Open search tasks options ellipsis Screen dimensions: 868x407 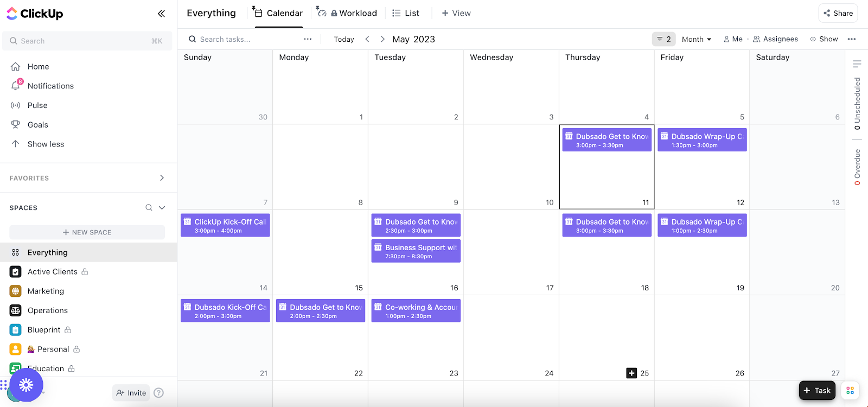click(308, 39)
